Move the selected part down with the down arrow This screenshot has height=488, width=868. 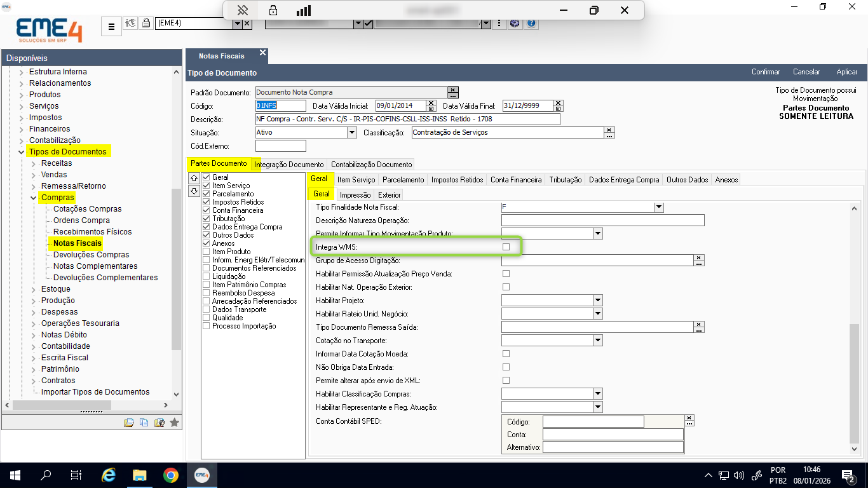point(194,191)
